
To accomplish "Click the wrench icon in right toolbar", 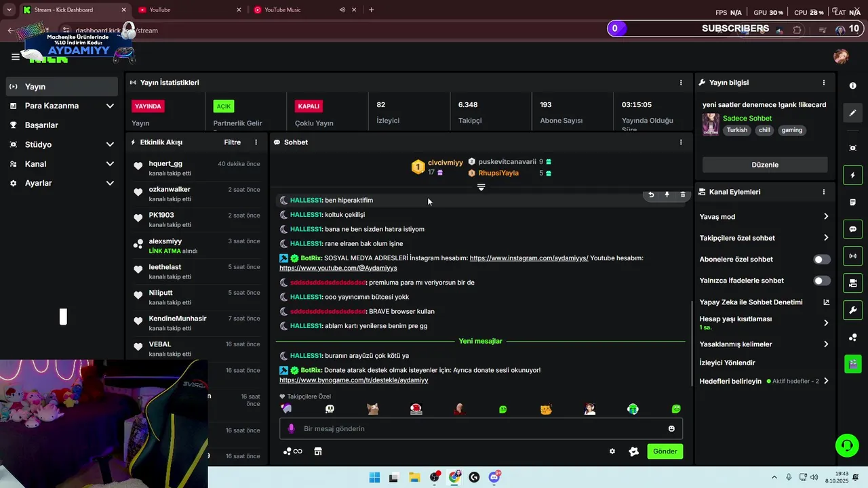I will [852, 310].
